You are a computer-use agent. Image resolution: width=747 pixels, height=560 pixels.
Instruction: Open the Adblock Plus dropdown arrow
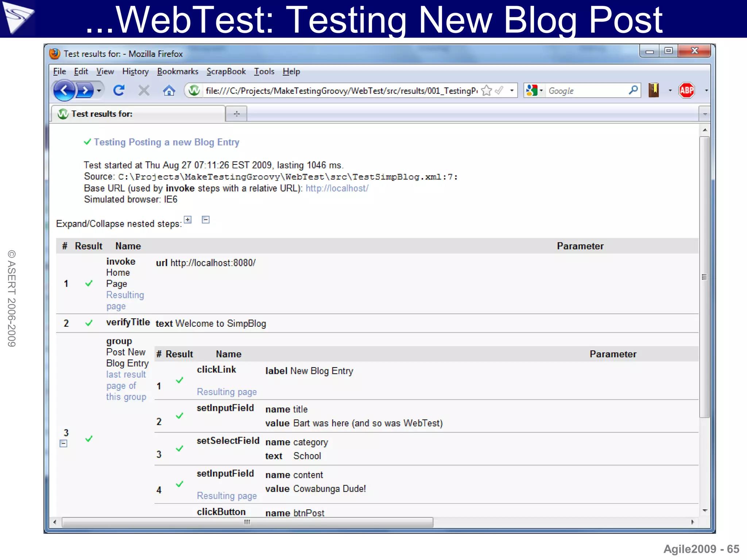click(706, 90)
